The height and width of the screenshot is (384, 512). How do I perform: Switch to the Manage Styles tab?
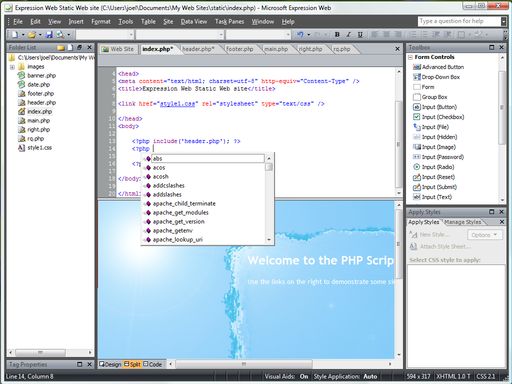(x=463, y=222)
